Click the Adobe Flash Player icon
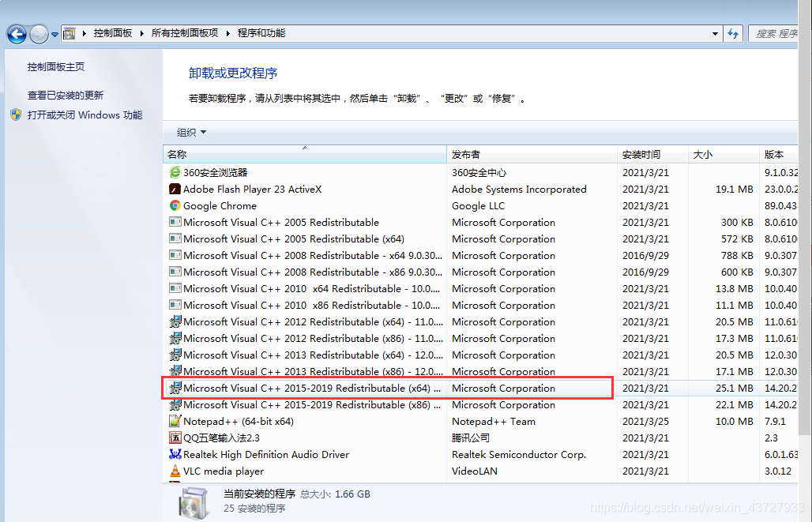 tap(175, 189)
